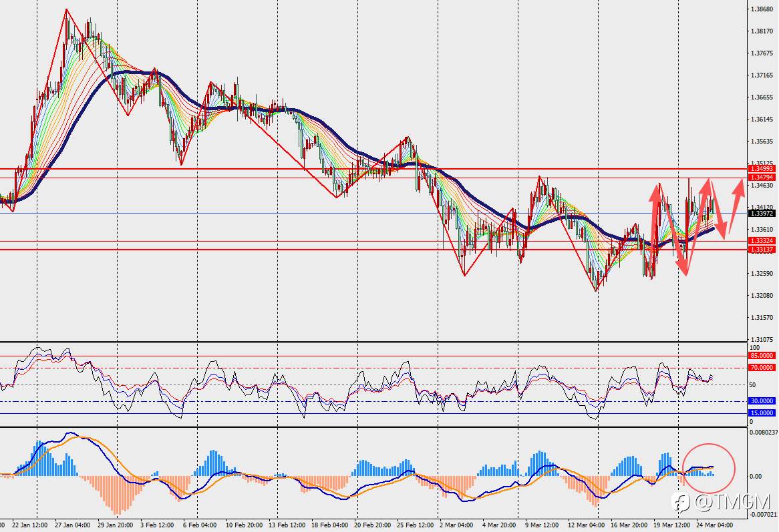Select the 18 Feb 04:00 time label

[330, 525]
